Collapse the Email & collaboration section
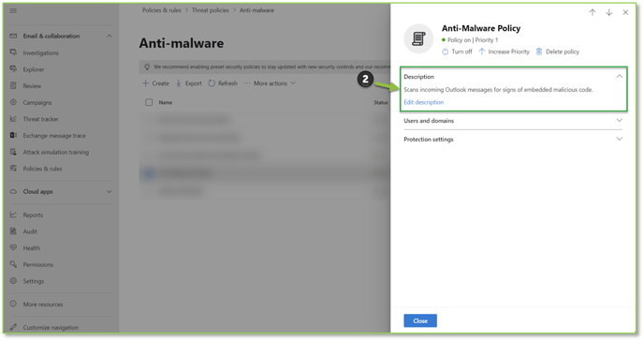The width and height of the screenshot is (644, 341). pyautogui.click(x=110, y=37)
